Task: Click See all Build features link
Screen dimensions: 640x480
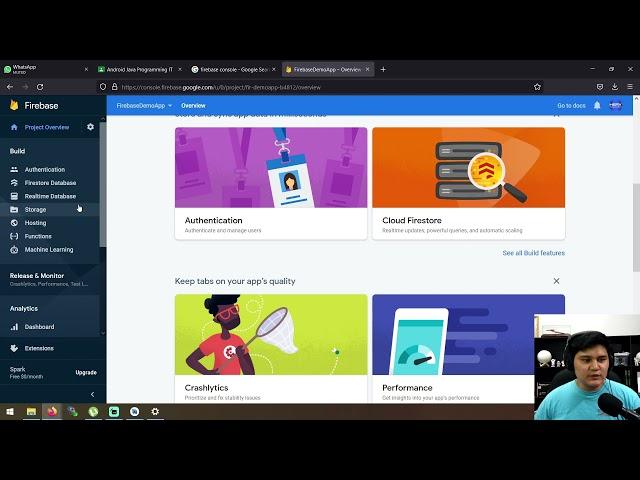Action: point(533,253)
